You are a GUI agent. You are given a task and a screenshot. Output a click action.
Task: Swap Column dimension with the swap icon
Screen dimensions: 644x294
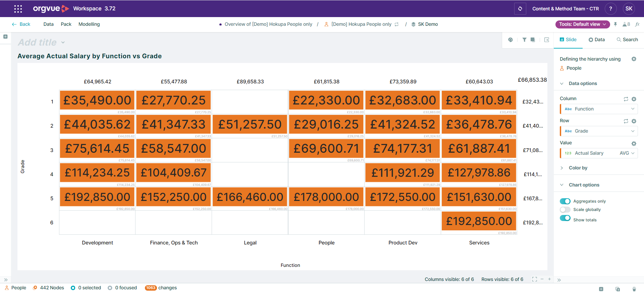[x=626, y=99]
